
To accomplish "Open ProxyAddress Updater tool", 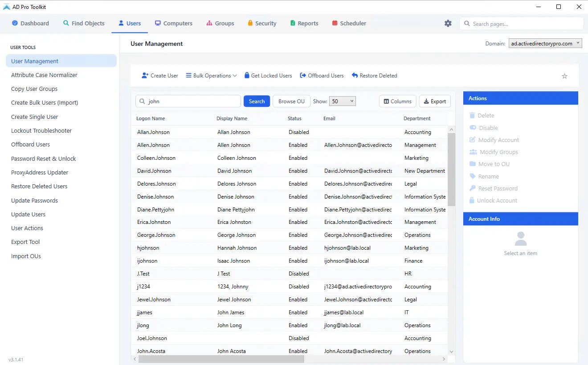I will point(61,172).
